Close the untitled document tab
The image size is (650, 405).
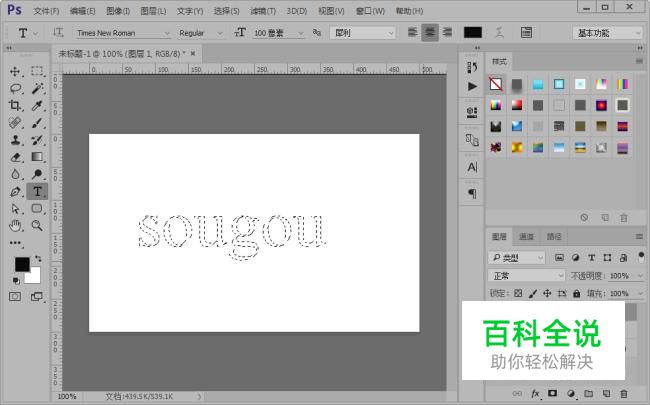(193, 53)
